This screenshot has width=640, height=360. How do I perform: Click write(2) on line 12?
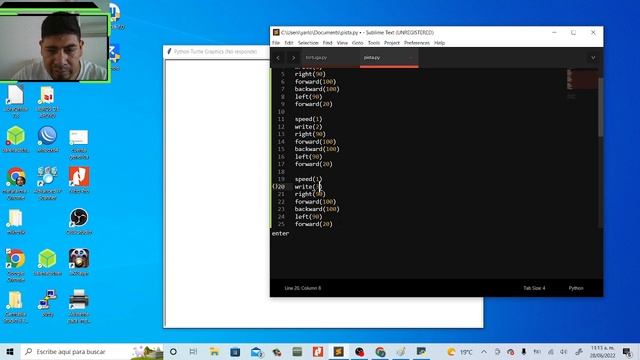click(x=309, y=127)
